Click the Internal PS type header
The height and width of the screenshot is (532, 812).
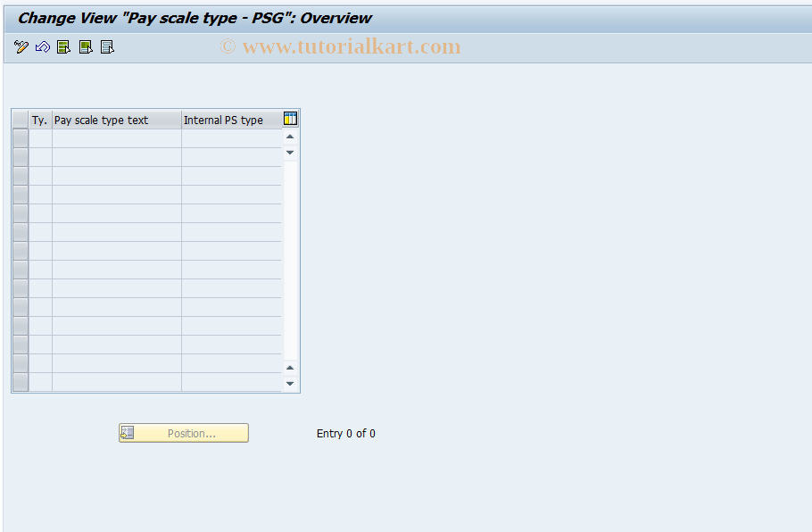[x=231, y=120]
